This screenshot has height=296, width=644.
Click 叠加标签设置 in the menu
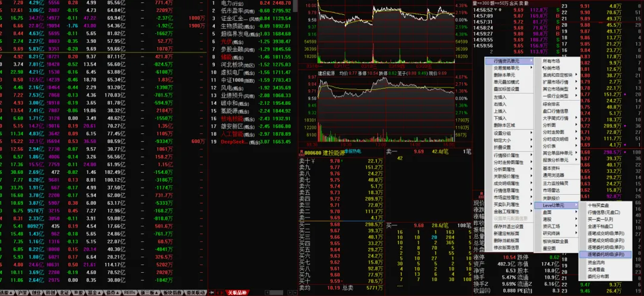(x=509, y=89)
